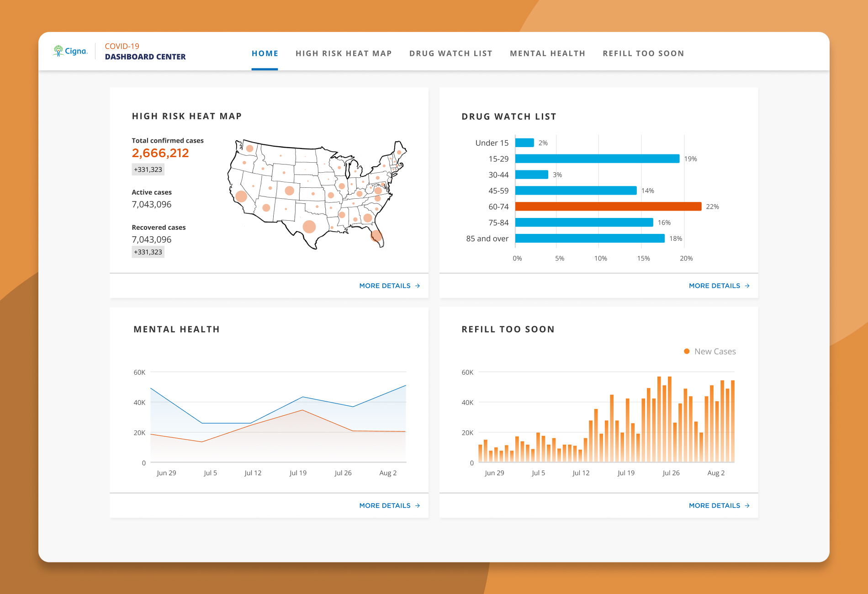Click the orange New Cases legend dot
This screenshot has height=594, width=868.
687,351
